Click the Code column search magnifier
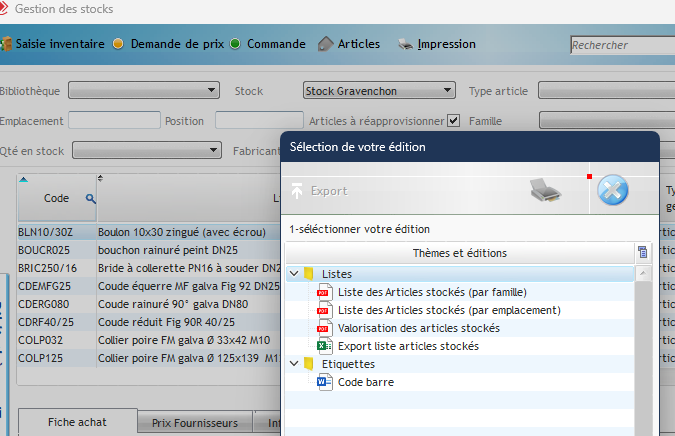 [90, 198]
